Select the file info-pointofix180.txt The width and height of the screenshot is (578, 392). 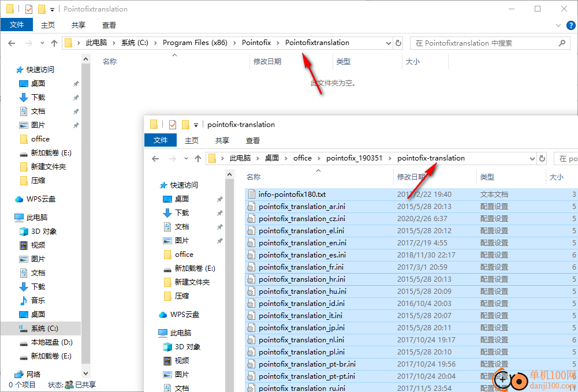[x=292, y=194]
